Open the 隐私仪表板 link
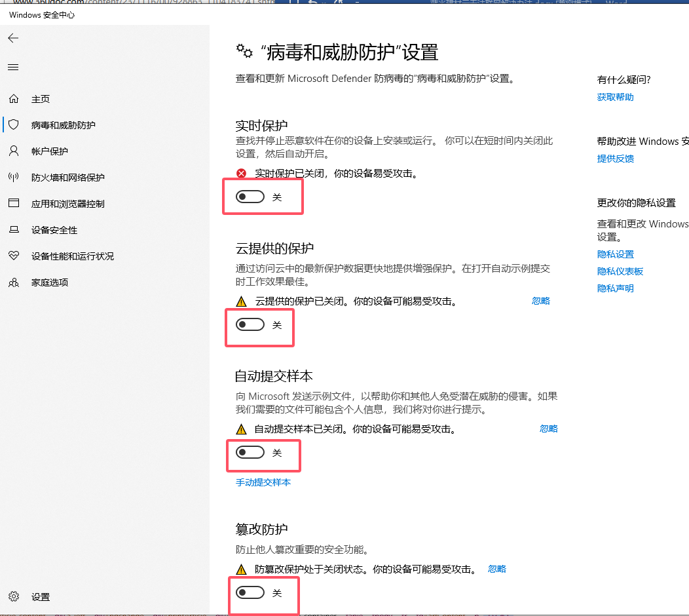Image resolution: width=689 pixels, height=616 pixels. tap(620, 271)
